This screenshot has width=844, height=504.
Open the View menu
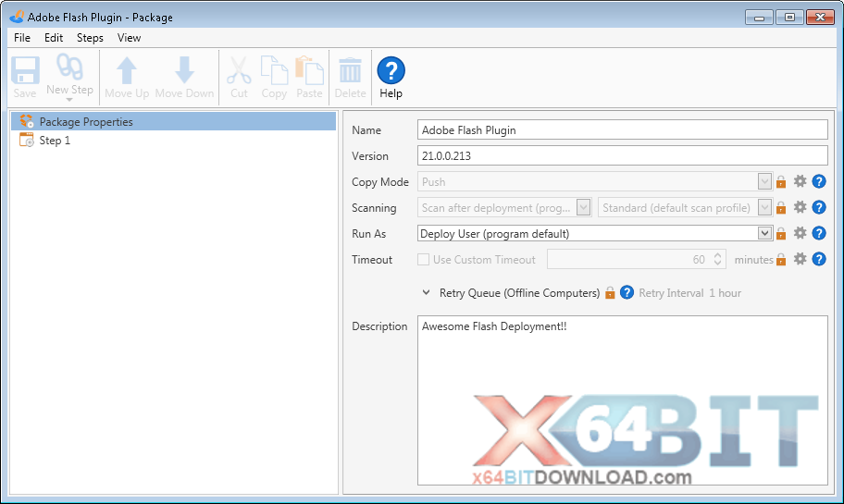click(130, 38)
